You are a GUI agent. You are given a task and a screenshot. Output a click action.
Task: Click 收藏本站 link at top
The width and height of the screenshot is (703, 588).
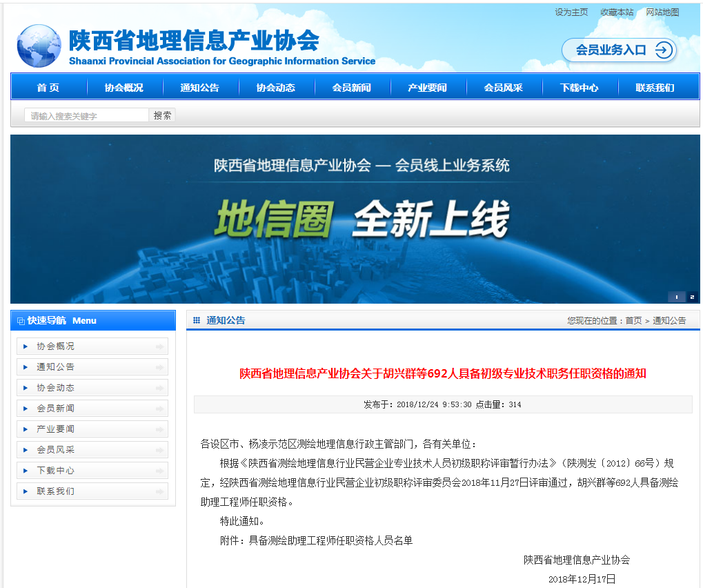617,12
